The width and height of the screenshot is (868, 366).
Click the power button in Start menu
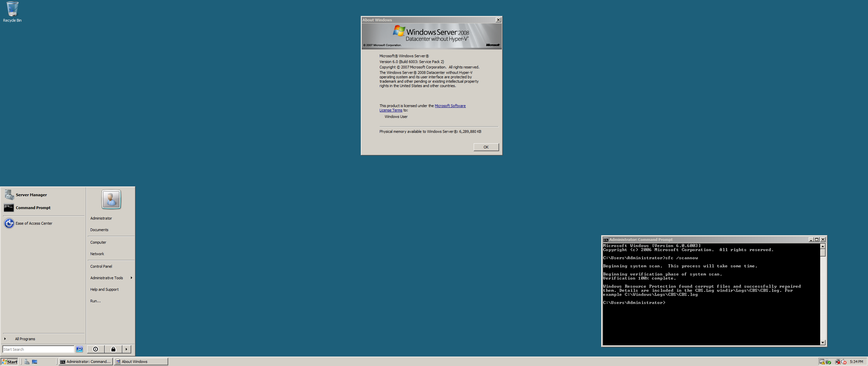[x=96, y=349]
